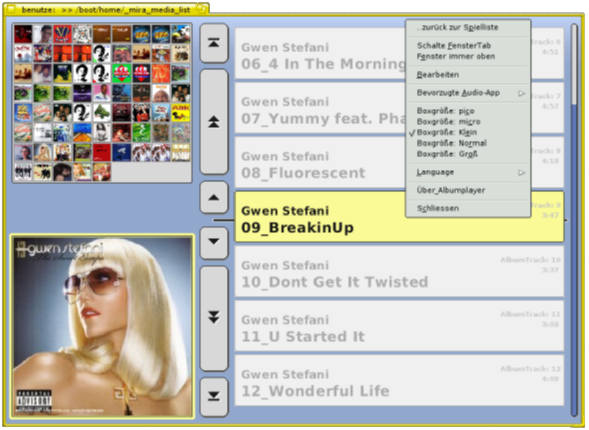Click the double up arrow page-up button
Screen dimensions: 589x430
tap(214, 122)
